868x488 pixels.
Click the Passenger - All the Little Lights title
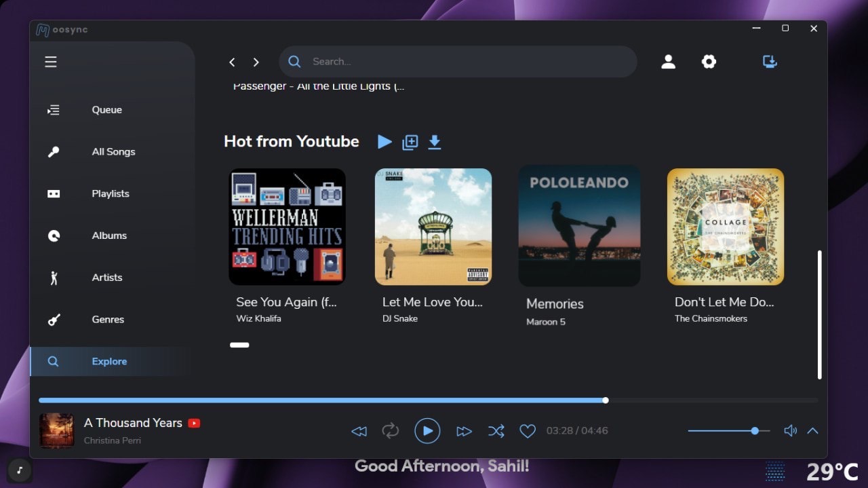click(319, 86)
